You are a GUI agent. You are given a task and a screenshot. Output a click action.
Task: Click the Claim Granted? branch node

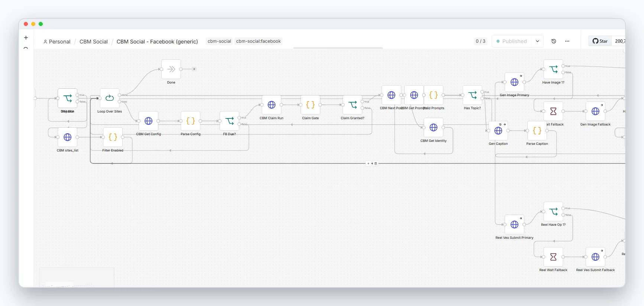(353, 105)
